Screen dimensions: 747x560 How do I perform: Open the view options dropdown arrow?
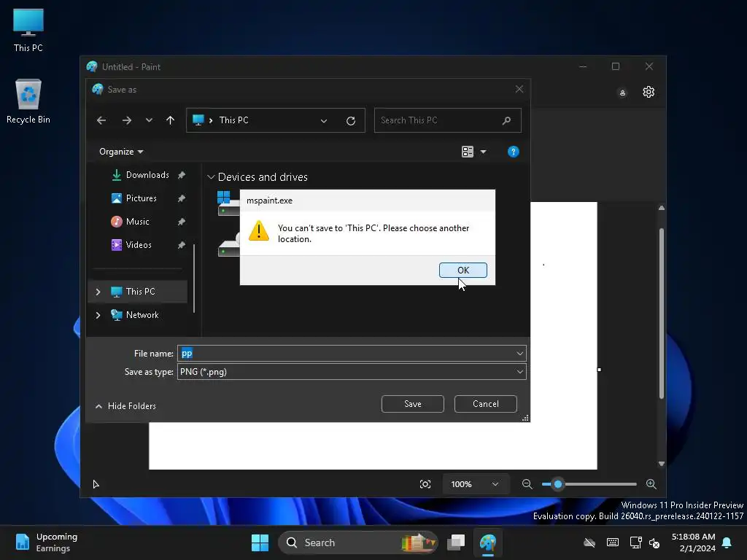483,152
